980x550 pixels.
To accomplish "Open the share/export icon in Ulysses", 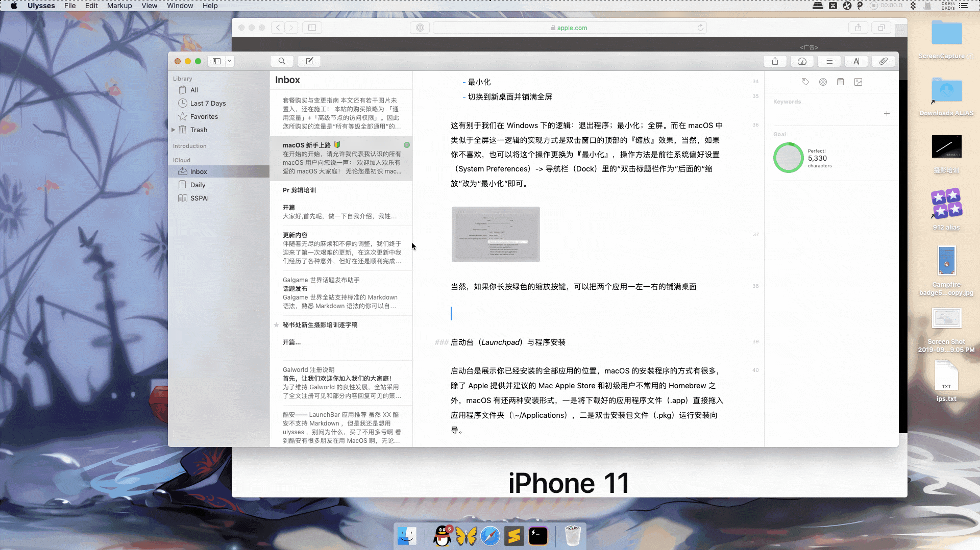I will [x=775, y=61].
